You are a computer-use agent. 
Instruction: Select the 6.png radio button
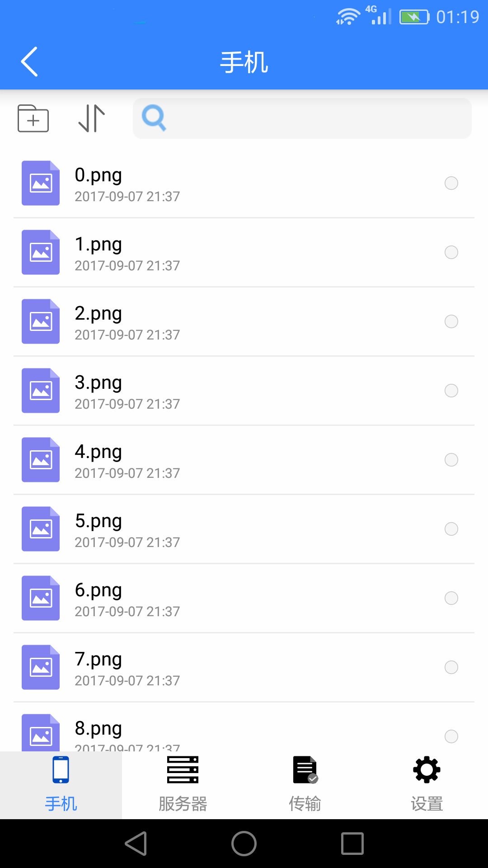(451, 598)
